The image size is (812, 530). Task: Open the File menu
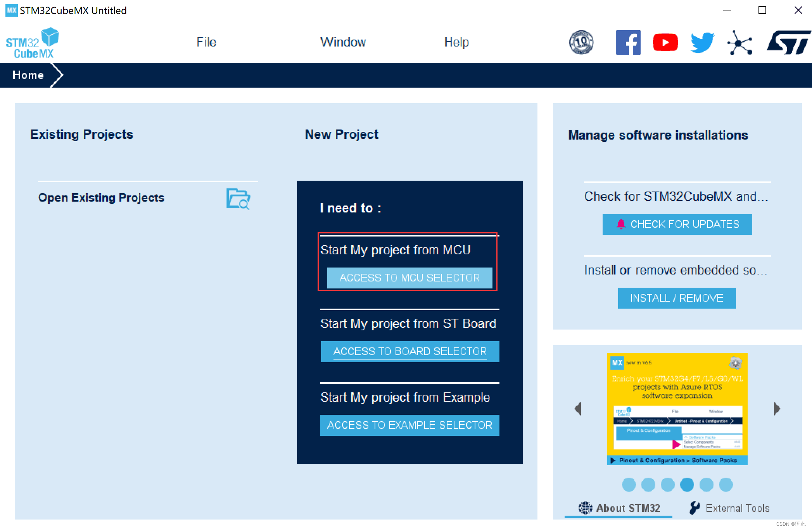pos(206,42)
